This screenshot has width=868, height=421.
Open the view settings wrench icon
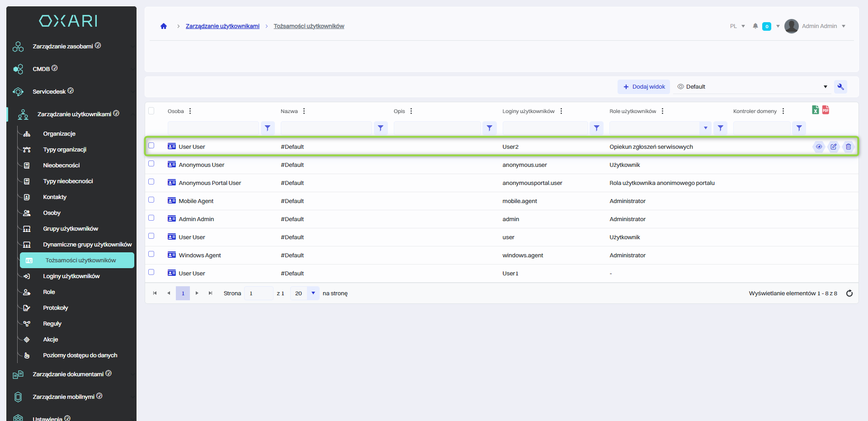[x=840, y=87]
